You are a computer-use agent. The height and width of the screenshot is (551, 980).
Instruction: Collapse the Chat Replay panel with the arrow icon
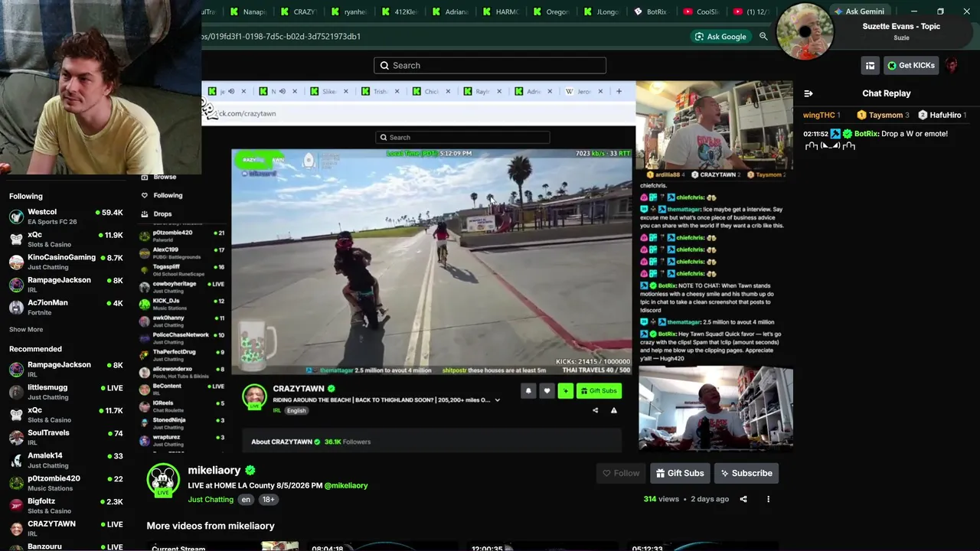(808, 93)
